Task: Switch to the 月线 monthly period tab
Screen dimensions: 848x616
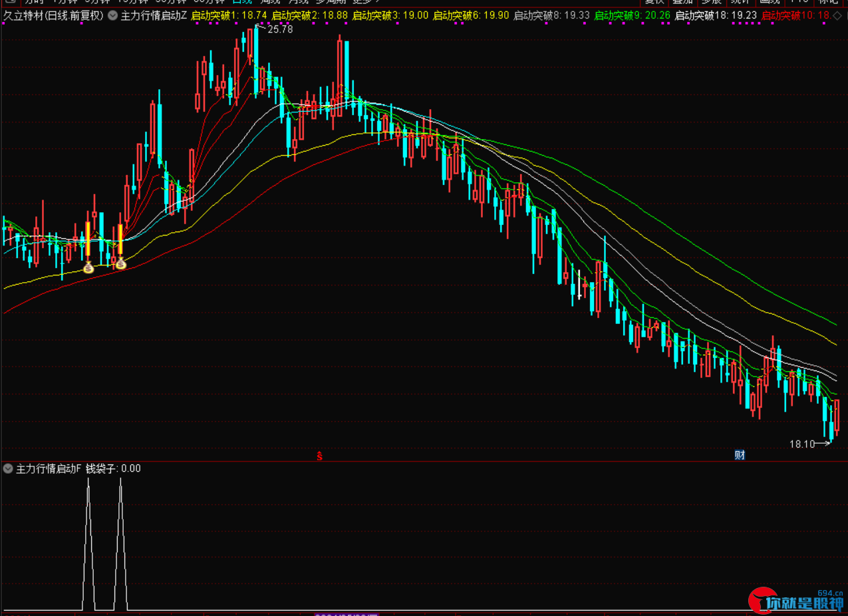Action: (299, 2)
